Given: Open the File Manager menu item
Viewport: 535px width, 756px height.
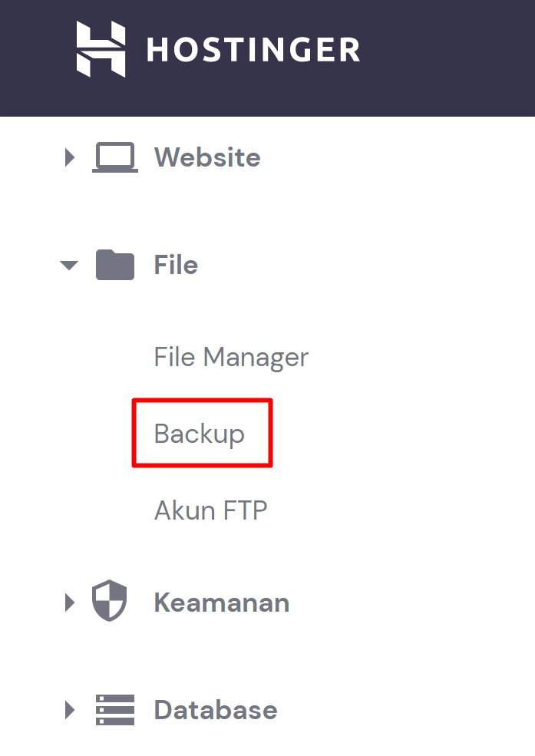Looking at the screenshot, I should pos(231,357).
